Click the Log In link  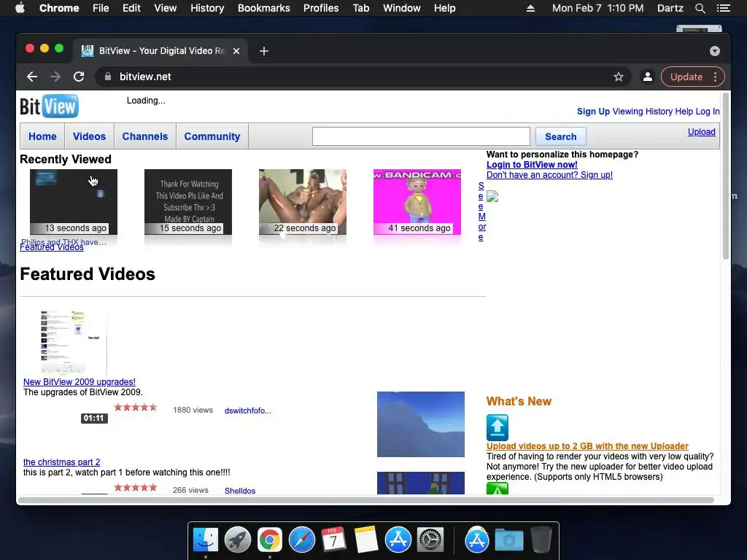[x=708, y=112]
